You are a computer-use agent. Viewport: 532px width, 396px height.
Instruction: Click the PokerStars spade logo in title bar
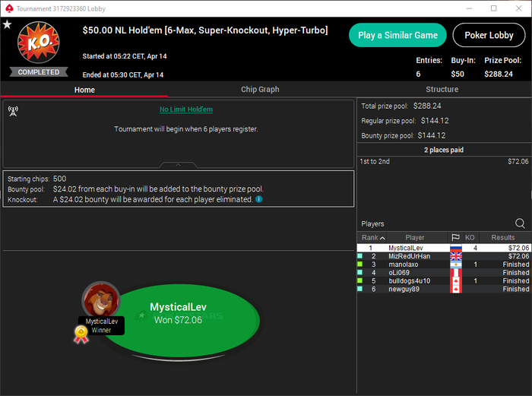(x=9, y=8)
